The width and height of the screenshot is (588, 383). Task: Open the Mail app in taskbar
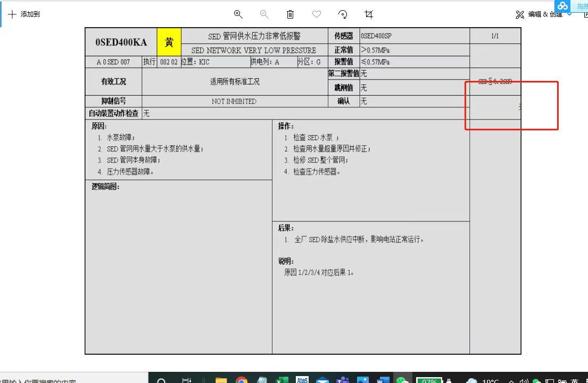point(322,380)
